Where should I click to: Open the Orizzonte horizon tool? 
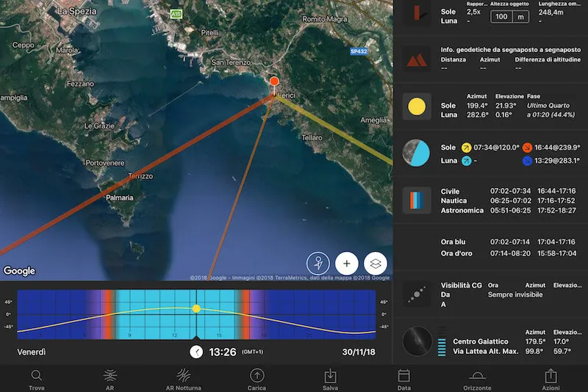click(x=477, y=380)
